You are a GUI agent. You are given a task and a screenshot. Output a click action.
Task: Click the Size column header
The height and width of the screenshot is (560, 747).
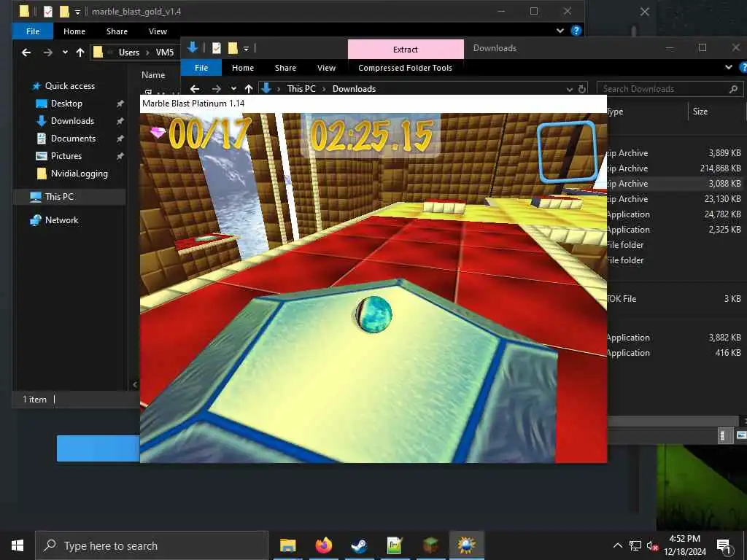[700, 112]
